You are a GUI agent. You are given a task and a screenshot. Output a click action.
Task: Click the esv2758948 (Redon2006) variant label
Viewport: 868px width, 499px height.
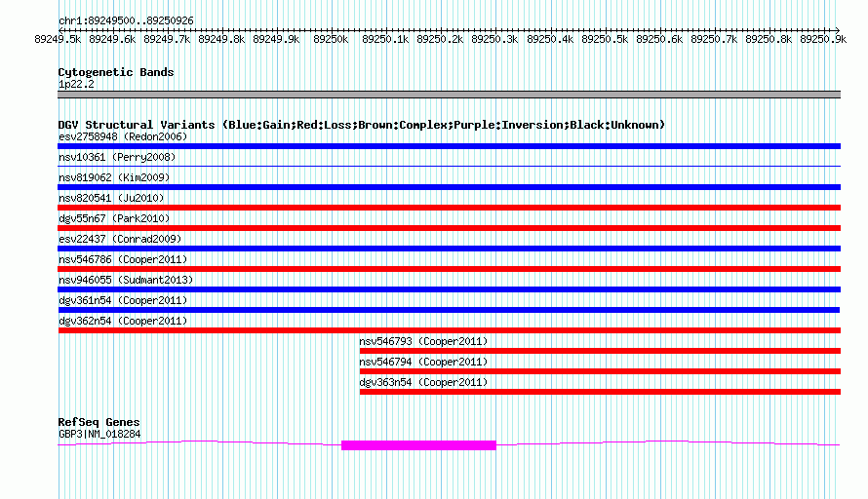(123, 136)
